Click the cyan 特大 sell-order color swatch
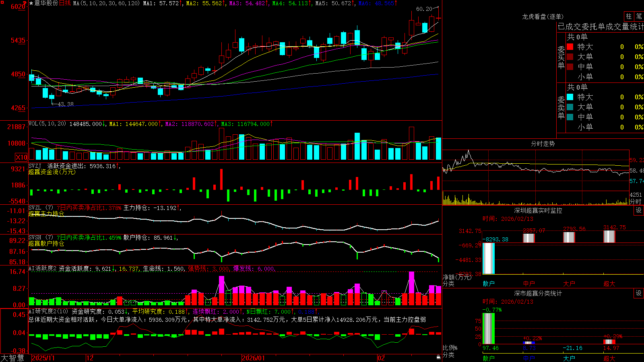Image resolution: width=644 pixels, height=362 pixels. point(570,97)
